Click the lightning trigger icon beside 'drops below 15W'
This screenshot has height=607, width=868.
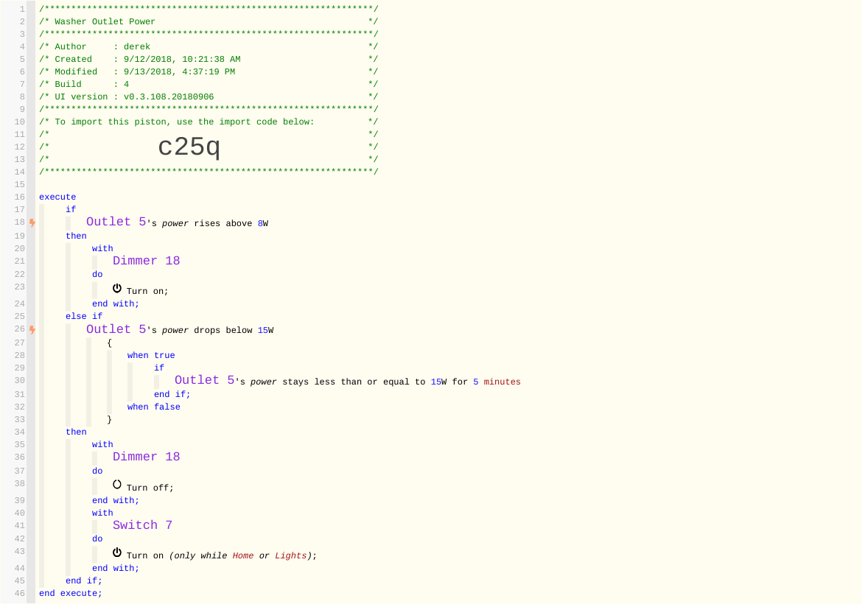(x=32, y=330)
